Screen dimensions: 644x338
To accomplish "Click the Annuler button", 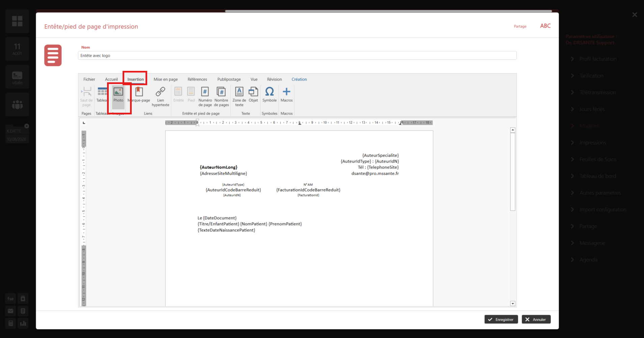I will coord(536,319).
